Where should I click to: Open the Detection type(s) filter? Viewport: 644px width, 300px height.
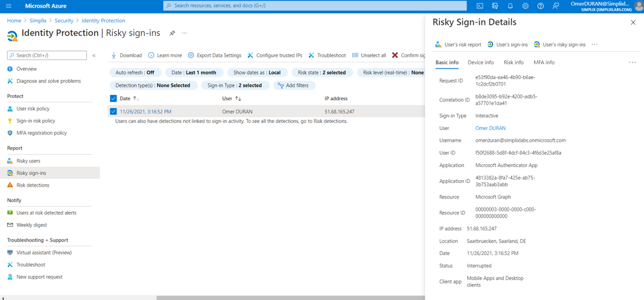pos(153,86)
